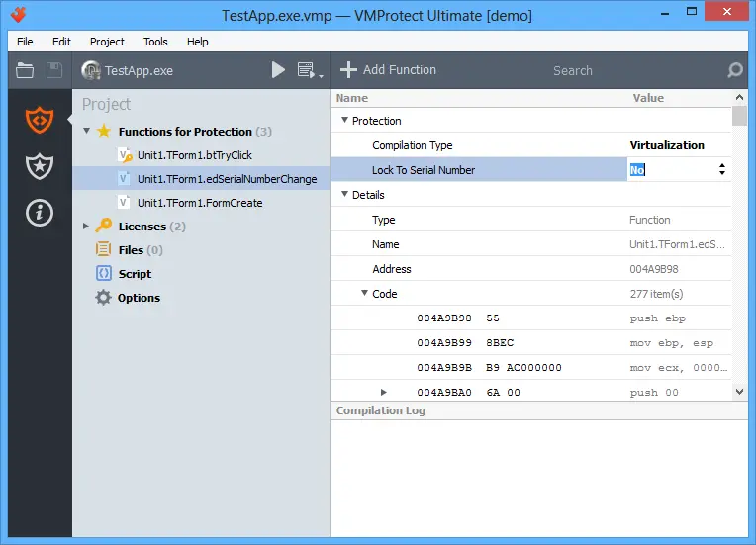
Task: Click the Value column header
Action: [x=648, y=98]
